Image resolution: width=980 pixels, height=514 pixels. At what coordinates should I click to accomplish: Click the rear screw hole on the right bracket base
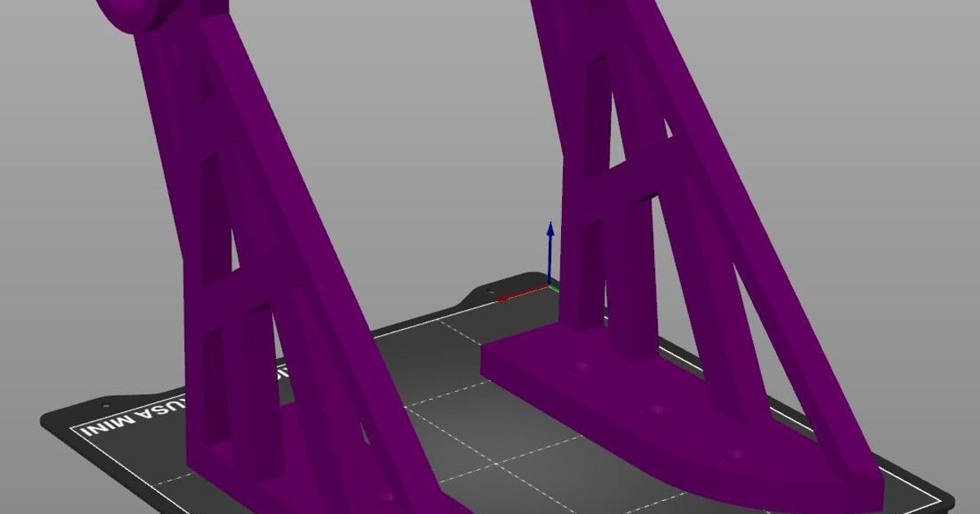pyautogui.click(x=581, y=367)
